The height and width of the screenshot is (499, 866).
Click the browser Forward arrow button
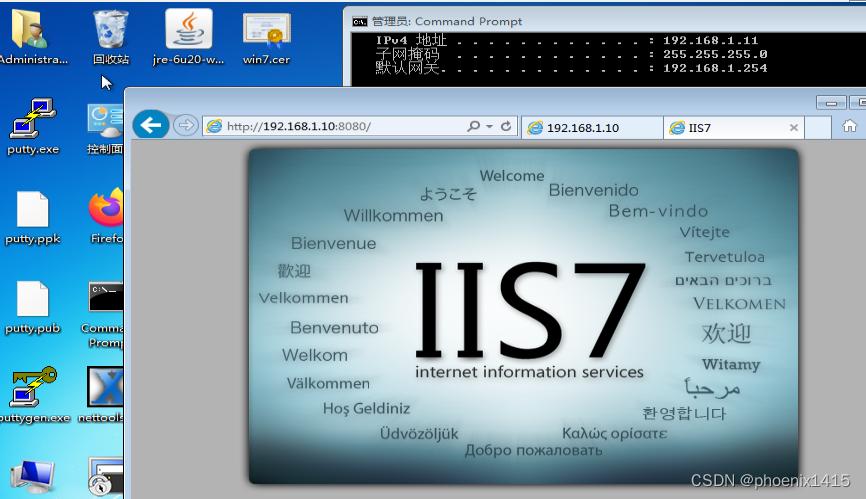click(186, 126)
